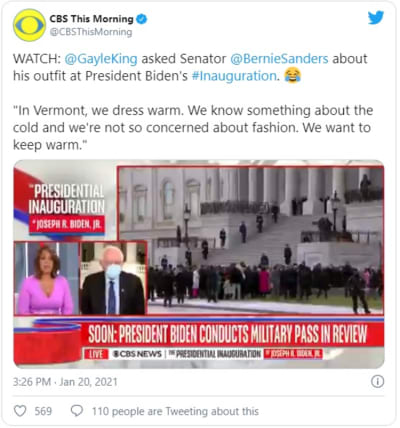400x428 pixels.
Task: Click the Twitter bird logo
Action: 376,18
